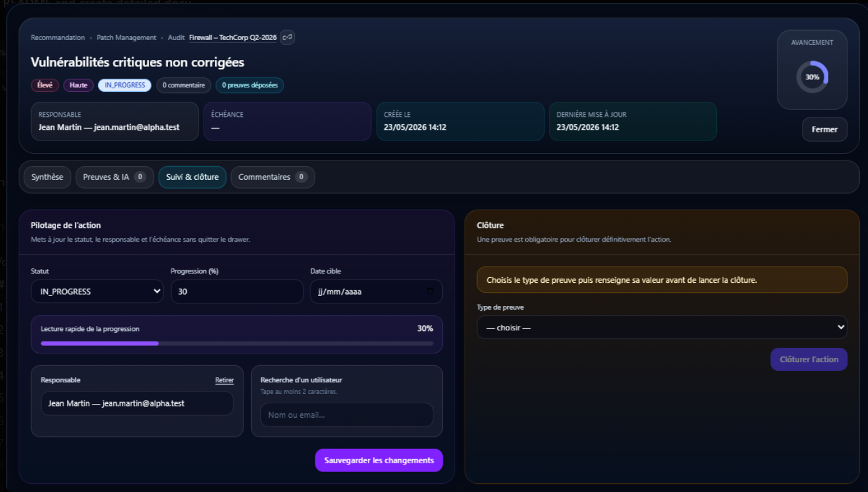The image size is (868, 492).
Task: Focus the Progression (%) field
Action: [x=237, y=292]
